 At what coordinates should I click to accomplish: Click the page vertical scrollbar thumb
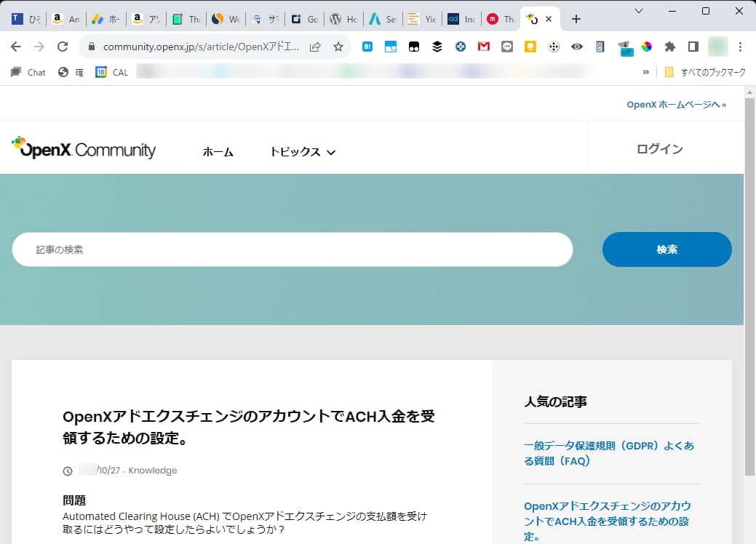(x=749, y=287)
